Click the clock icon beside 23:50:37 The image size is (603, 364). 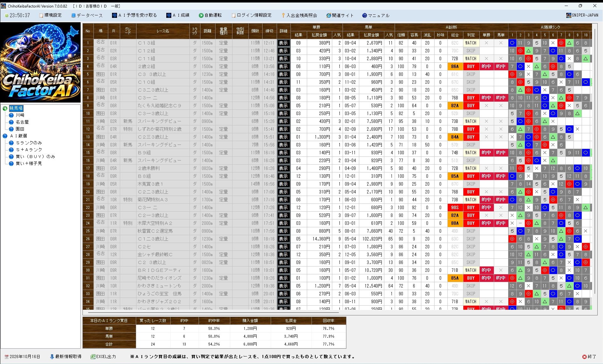pos(7,15)
